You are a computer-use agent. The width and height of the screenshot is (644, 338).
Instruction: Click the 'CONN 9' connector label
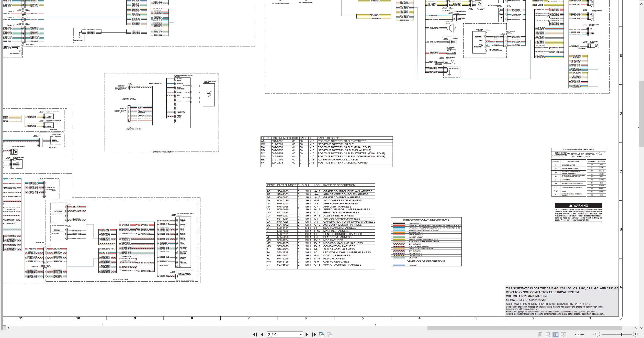coord(122,108)
